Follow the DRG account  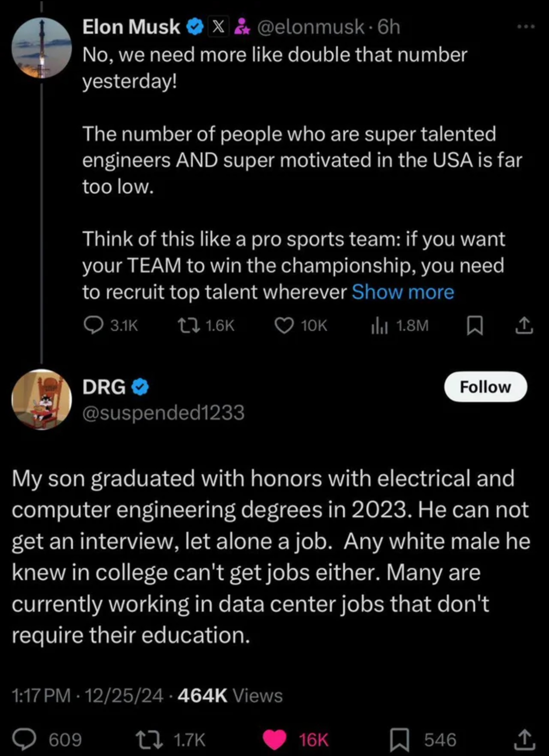486,387
